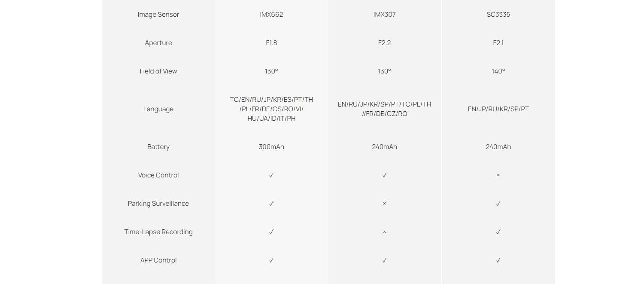
Task: Click the IMX662 sensor value
Action: 271,15
